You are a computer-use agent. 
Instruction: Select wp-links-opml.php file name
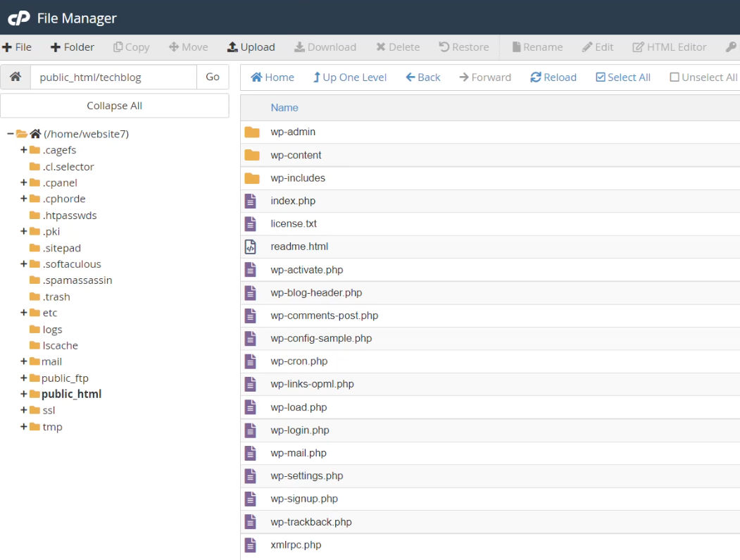click(312, 385)
